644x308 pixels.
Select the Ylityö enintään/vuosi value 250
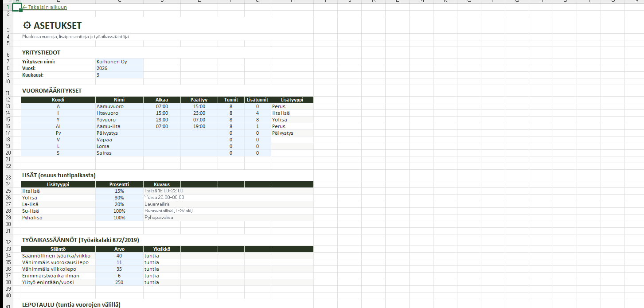[119, 282]
